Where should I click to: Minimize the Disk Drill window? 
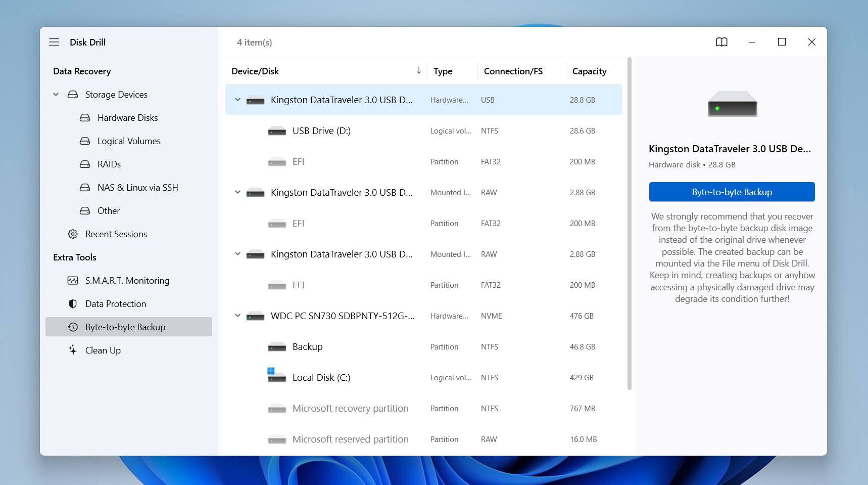point(751,42)
